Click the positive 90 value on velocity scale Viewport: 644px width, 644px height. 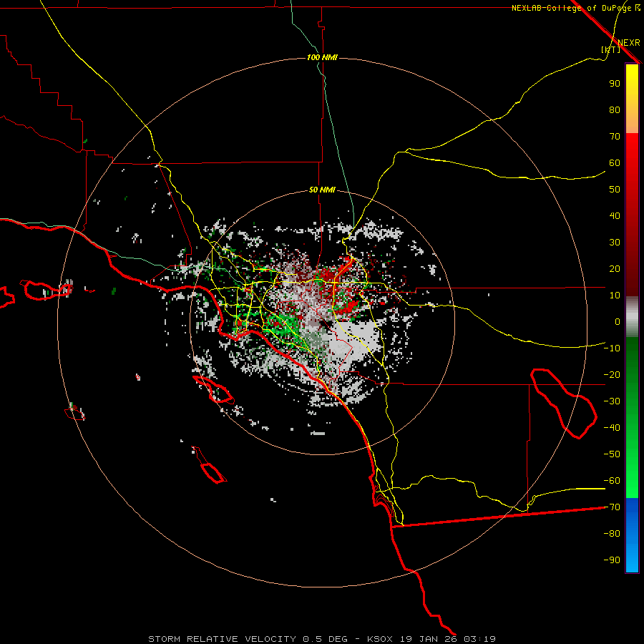pos(615,84)
